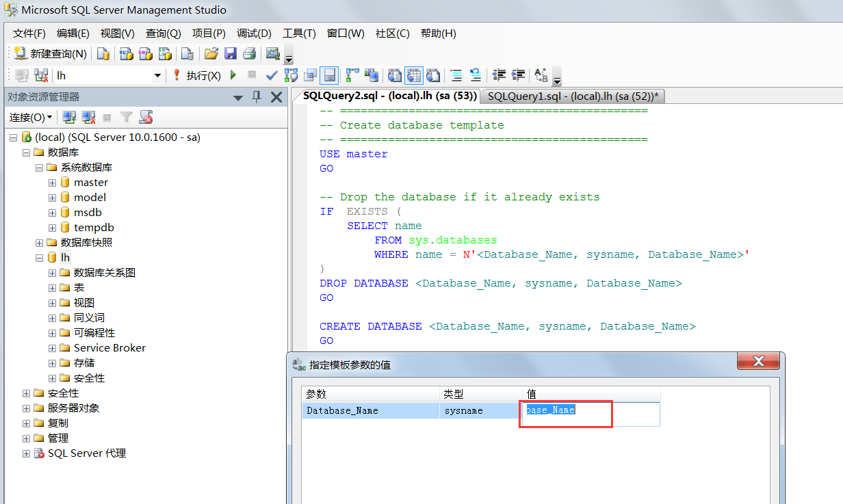This screenshot has width=843, height=504.
Task: Toggle the Results to Text option
Action: coord(393,75)
